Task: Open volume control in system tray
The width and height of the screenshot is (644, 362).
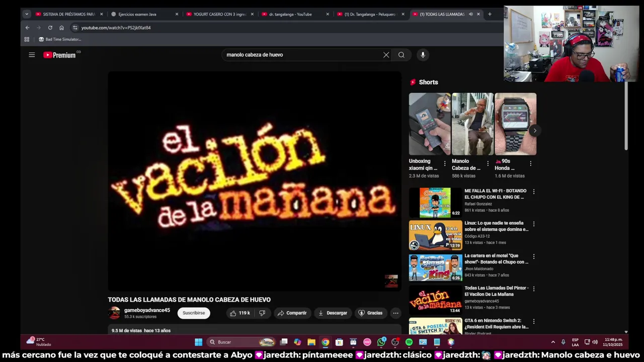Action: point(595,342)
